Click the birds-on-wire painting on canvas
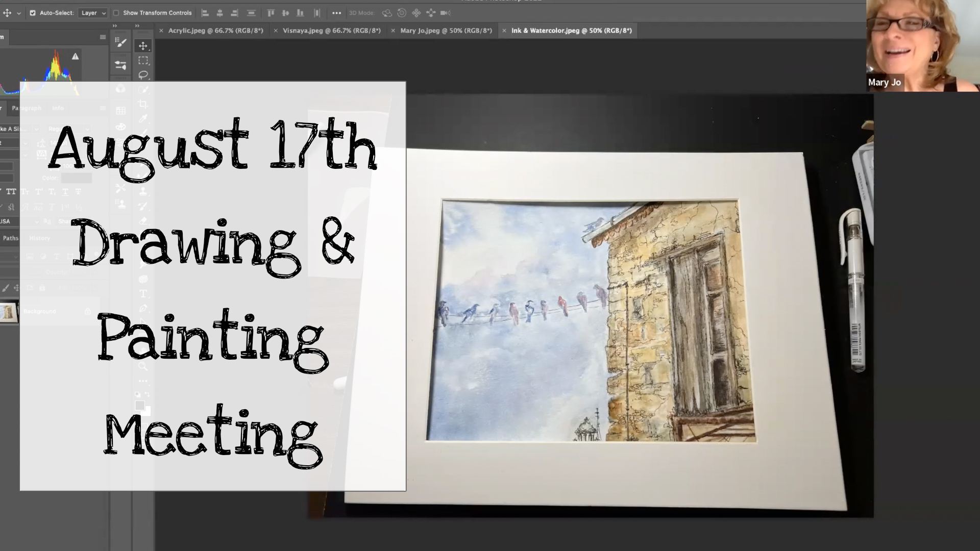Viewport: 980px width, 551px height. pyautogui.click(x=591, y=320)
